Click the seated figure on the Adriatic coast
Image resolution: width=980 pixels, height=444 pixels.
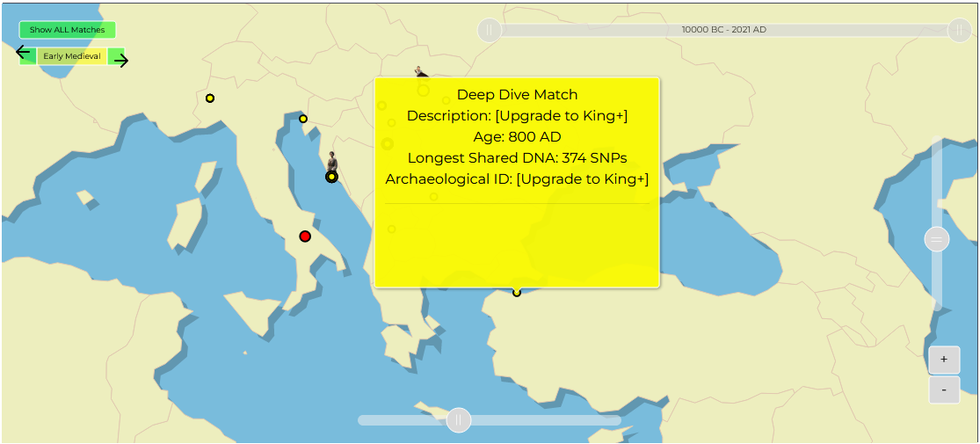332,161
